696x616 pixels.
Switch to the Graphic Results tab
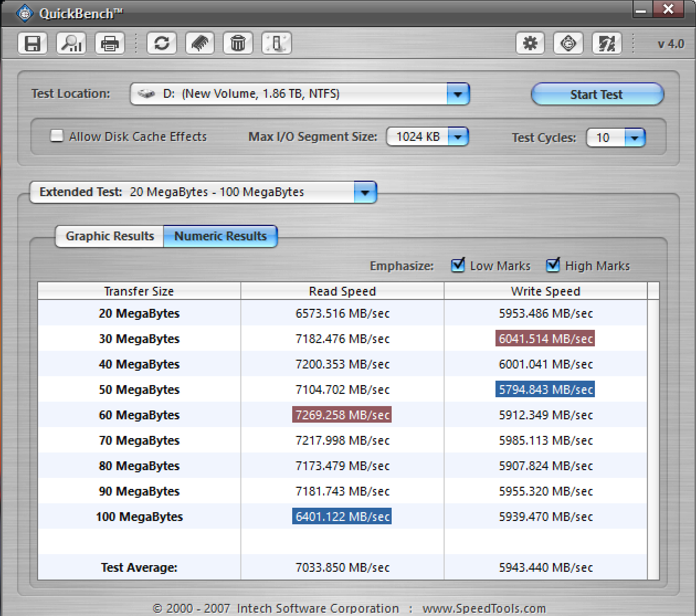(109, 236)
